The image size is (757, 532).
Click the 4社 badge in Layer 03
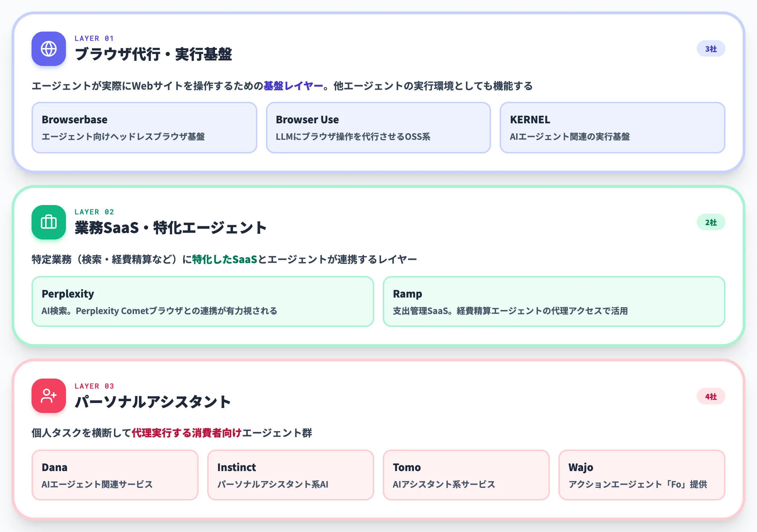[711, 396]
